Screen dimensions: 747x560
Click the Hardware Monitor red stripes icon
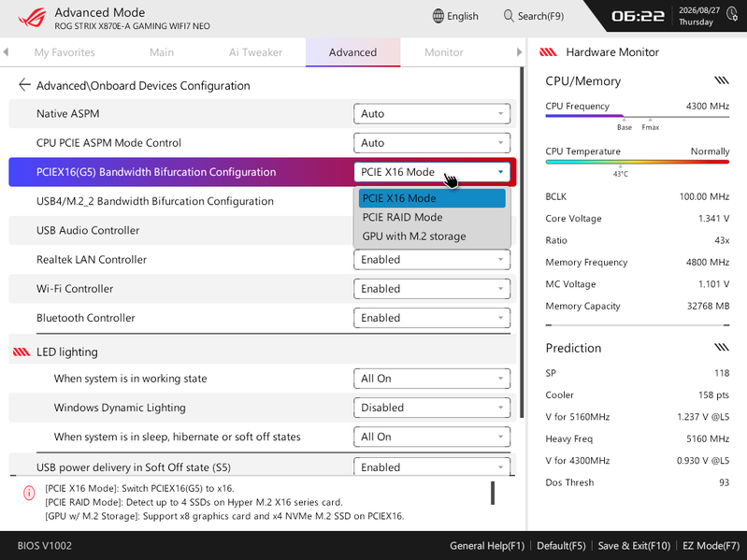(x=548, y=52)
